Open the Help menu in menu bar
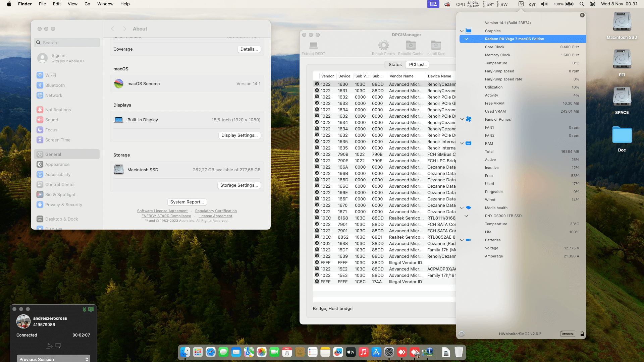 tap(125, 4)
